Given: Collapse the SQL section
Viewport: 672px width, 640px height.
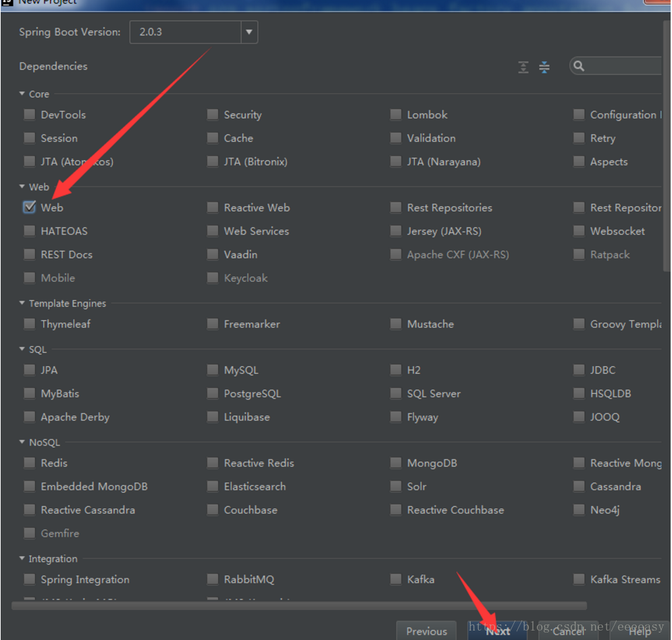Looking at the screenshot, I should click(x=22, y=349).
